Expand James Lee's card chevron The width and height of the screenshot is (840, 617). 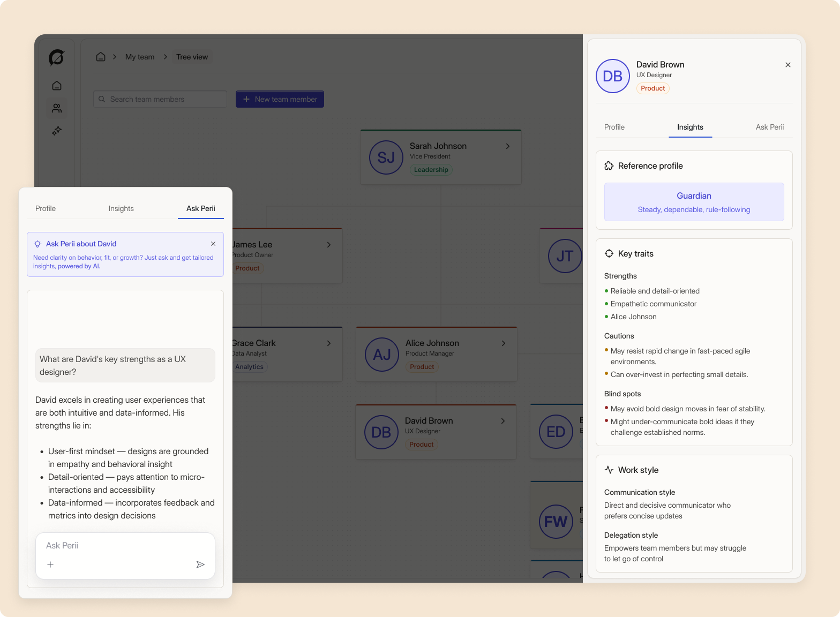point(329,245)
